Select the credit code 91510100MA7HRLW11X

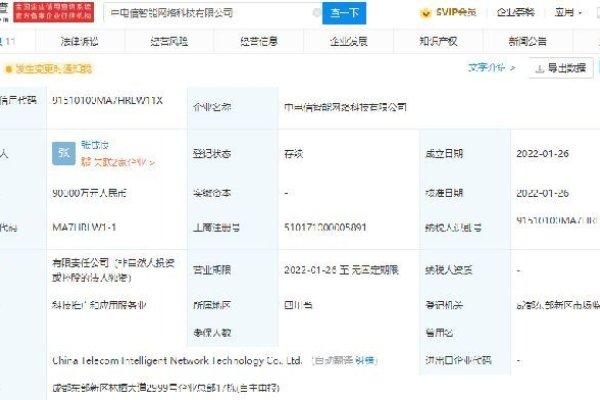(x=108, y=101)
